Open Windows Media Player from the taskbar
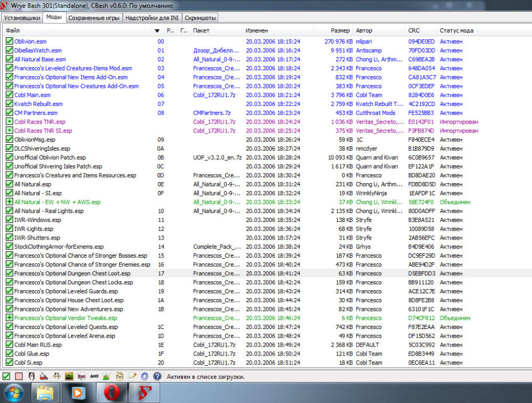Image resolution: width=532 pixels, height=403 pixels. (78, 393)
